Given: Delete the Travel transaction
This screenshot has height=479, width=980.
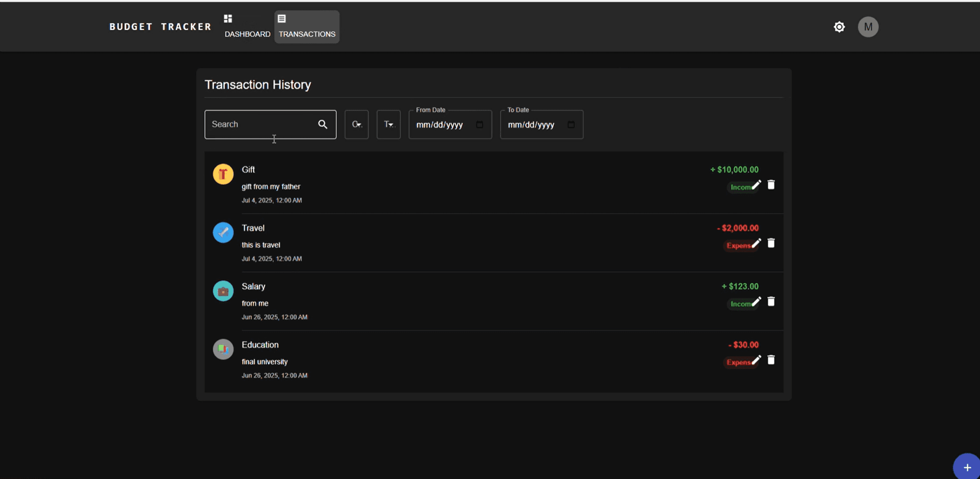Looking at the screenshot, I should [771, 243].
